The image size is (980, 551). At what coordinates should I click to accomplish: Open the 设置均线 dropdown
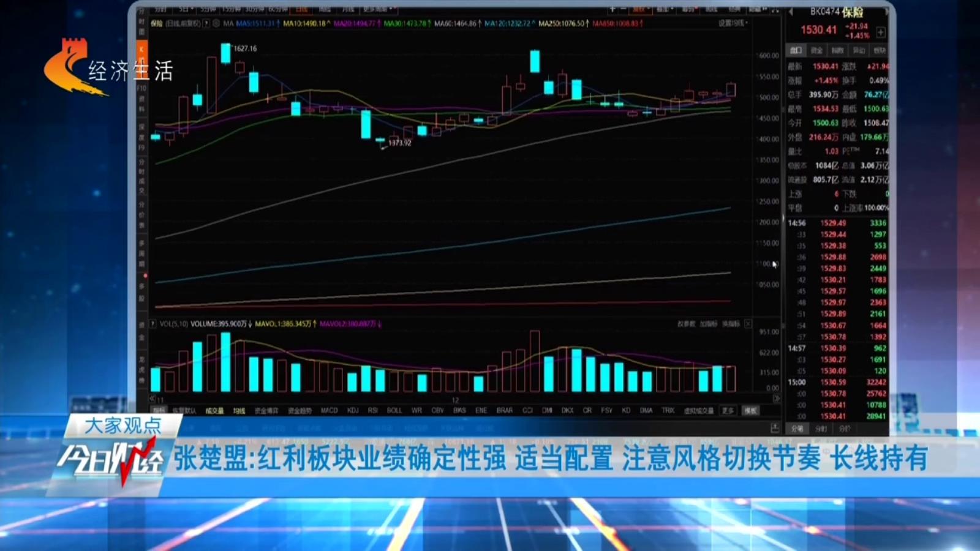tap(733, 23)
